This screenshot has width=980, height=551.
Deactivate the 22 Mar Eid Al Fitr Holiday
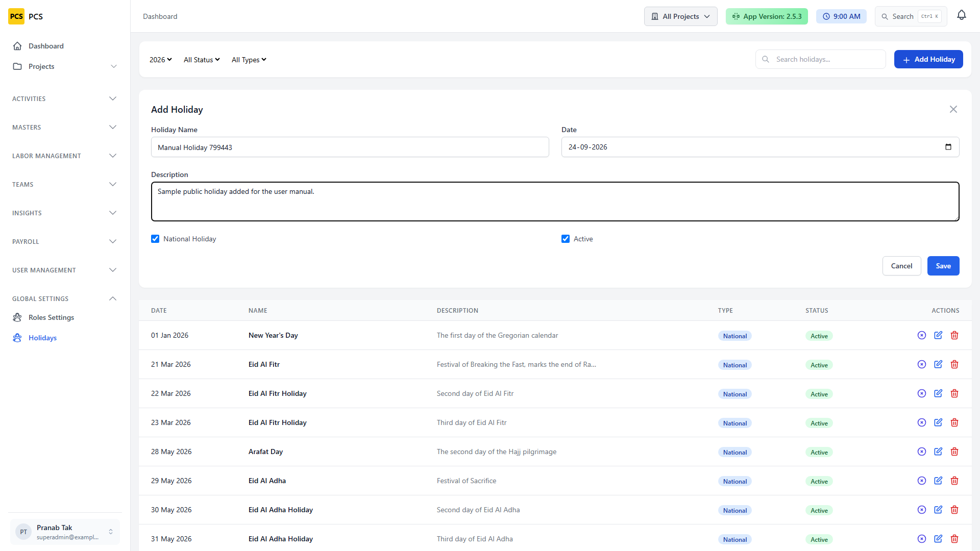pyautogui.click(x=922, y=393)
